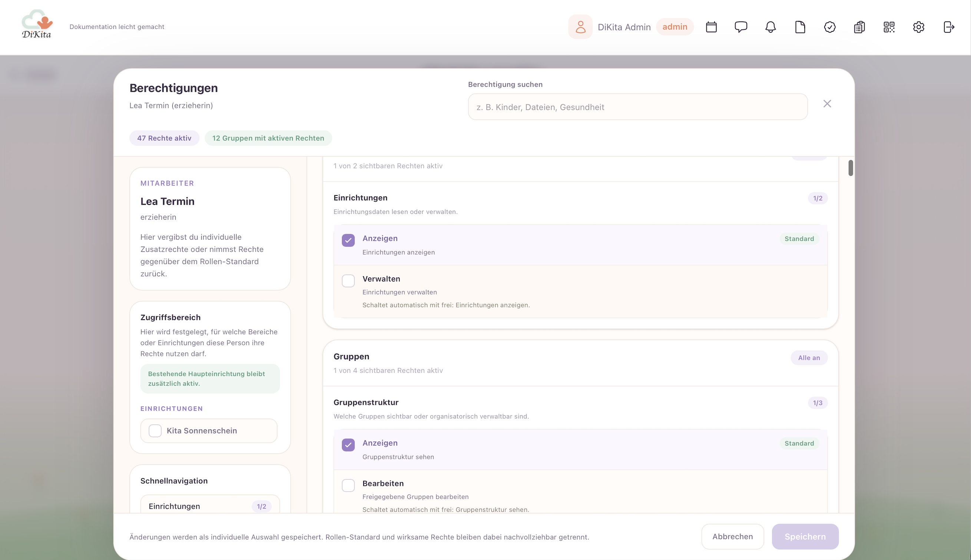The width and height of the screenshot is (971, 560).
Task: Enable Einrichtungen Verwalten permission
Action: click(348, 281)
